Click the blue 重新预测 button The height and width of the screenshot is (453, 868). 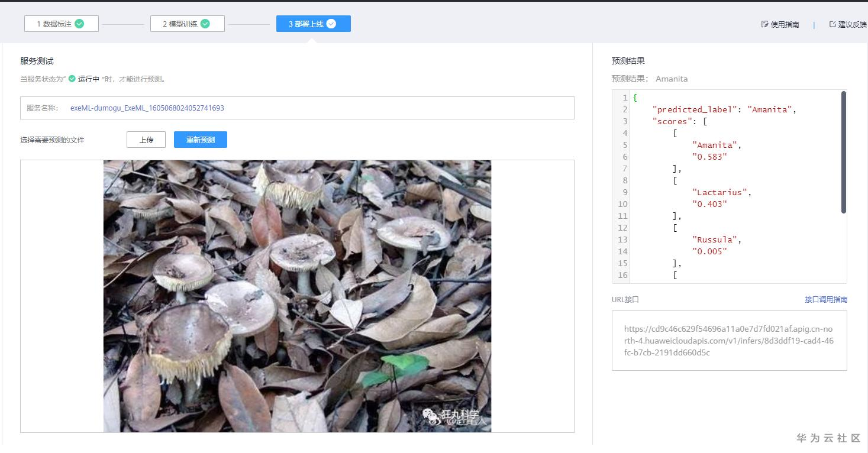coord(199,140)
